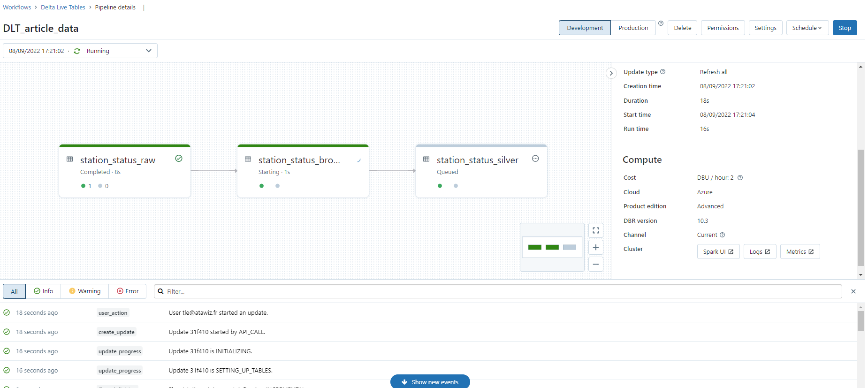Click the DBU per hour info icon

pyautogui.click(x=740, y=178)
